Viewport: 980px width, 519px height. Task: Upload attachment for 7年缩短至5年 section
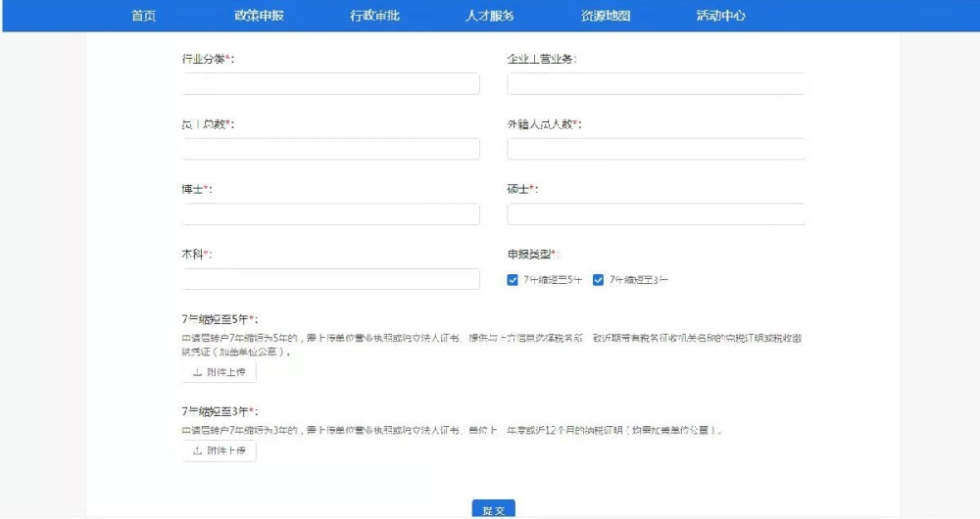click(220, 372)
